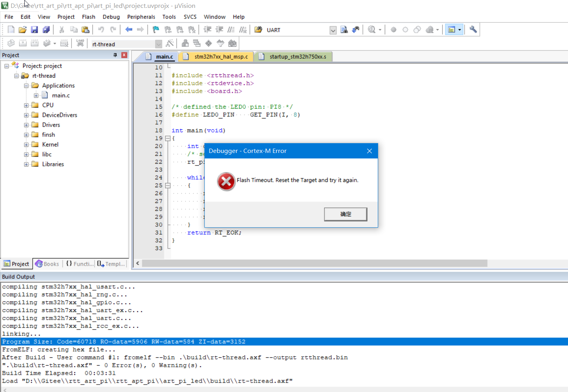
Task: Open the debug zoom icon dropdown arrow
Action: [380, 30]
